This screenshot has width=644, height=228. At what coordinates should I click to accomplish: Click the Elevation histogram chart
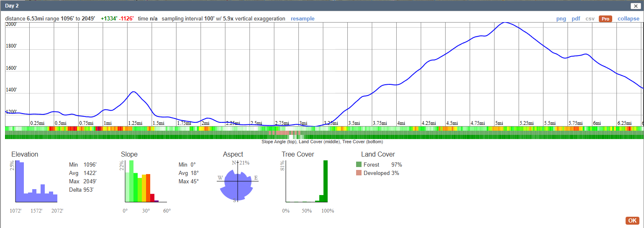click(36, 181)
